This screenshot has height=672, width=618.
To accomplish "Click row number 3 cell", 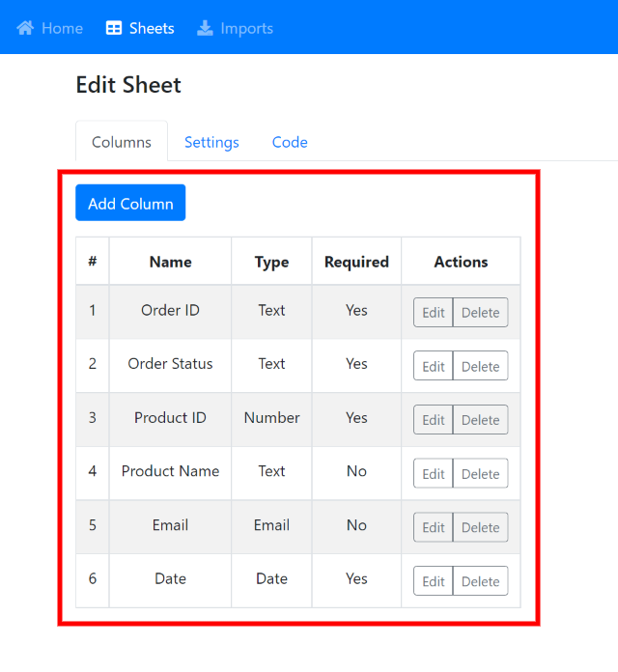I will tap(93, 418).
